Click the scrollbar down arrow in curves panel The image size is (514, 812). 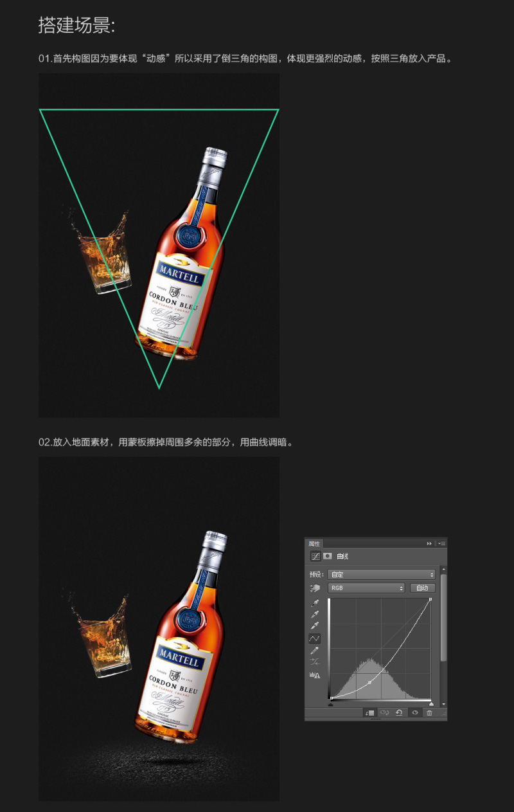pos(443,704)
